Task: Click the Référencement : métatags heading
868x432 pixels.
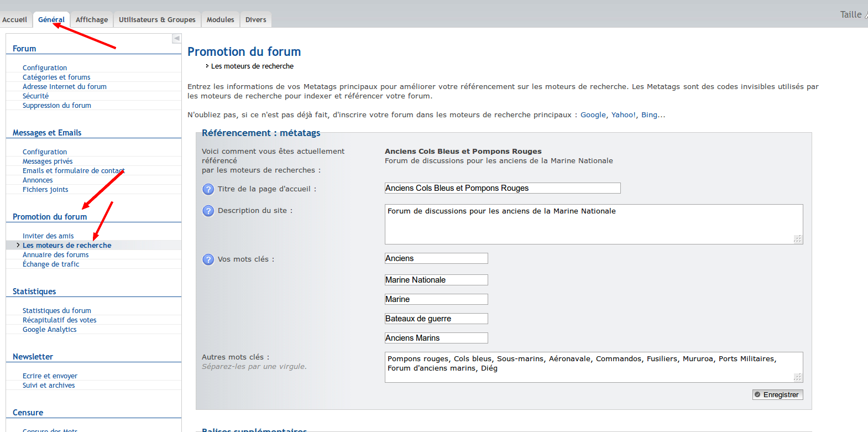Action: click(261, 133)
